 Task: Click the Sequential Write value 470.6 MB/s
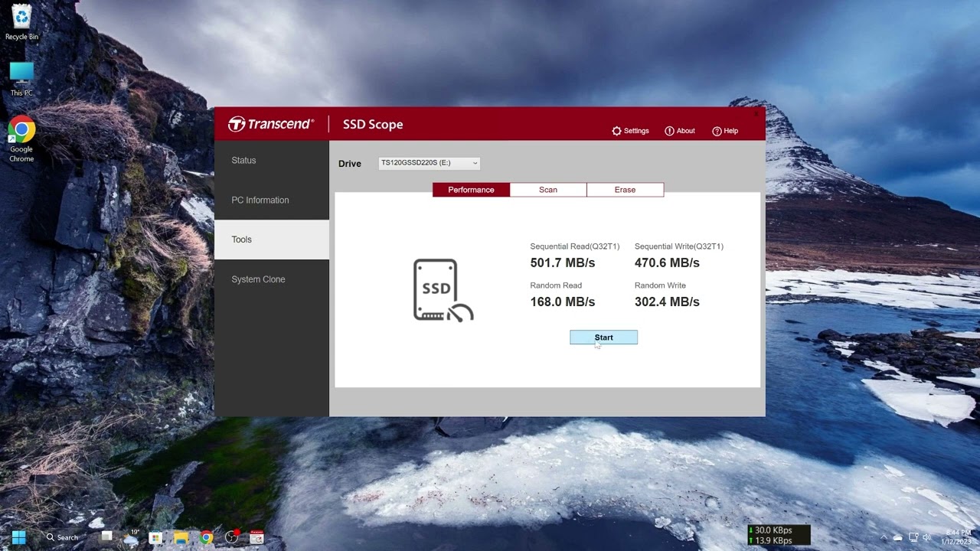[x=667, y=262]
